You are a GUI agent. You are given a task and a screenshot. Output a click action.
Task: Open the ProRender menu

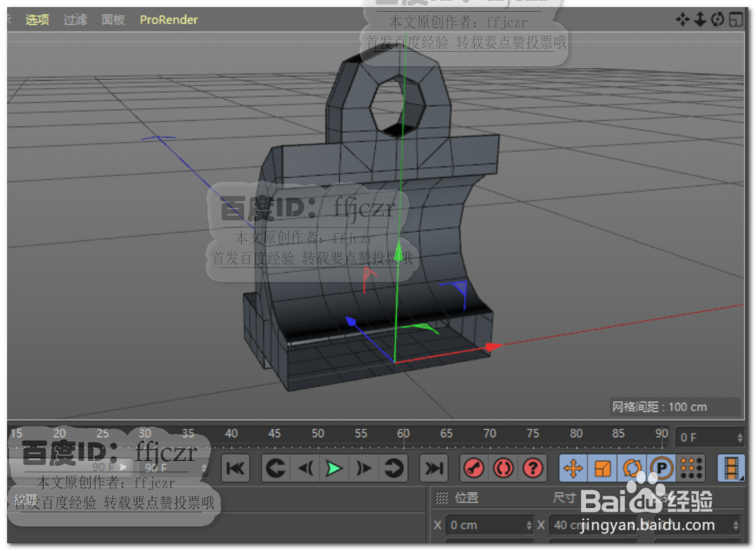168,20
